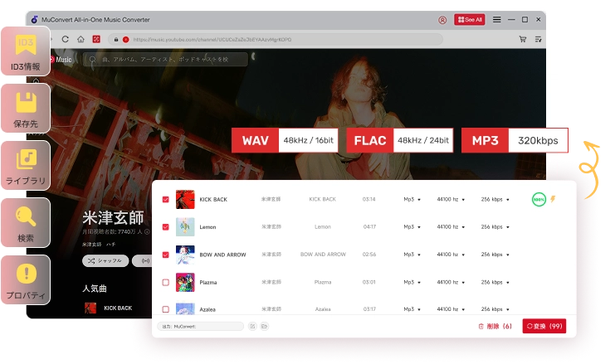Click the 03:14 duration of KICK BACK
Viewport: 615px width, 364px height.
tap(369, 200)
